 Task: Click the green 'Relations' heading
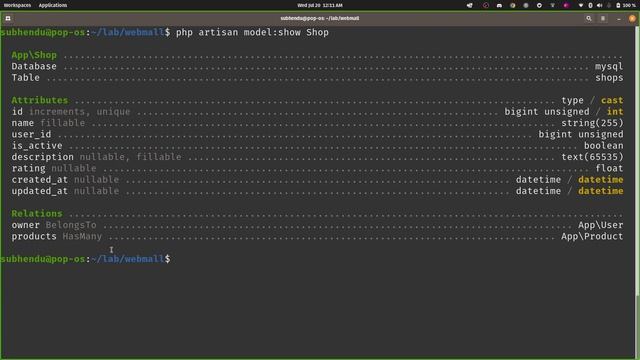[37, 213]
